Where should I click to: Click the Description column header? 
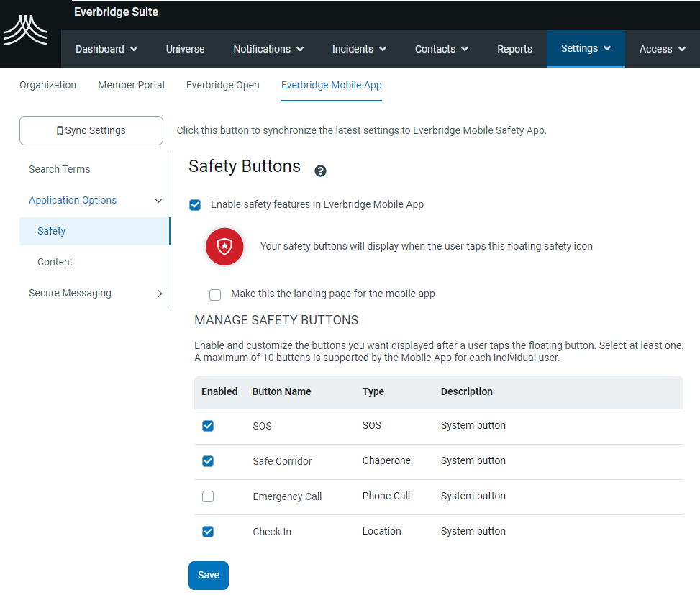[x=466, y=391]
